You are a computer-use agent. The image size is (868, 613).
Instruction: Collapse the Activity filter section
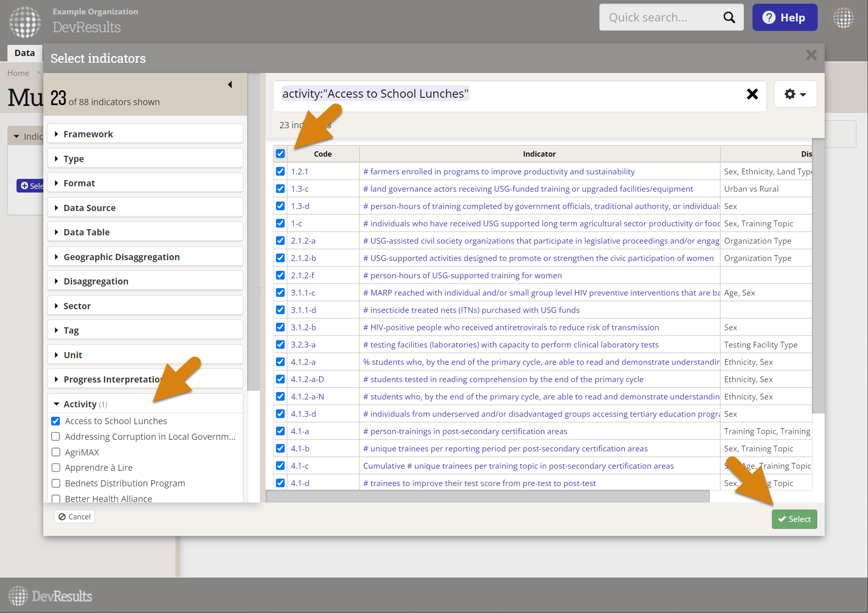(x=80, y=404)
